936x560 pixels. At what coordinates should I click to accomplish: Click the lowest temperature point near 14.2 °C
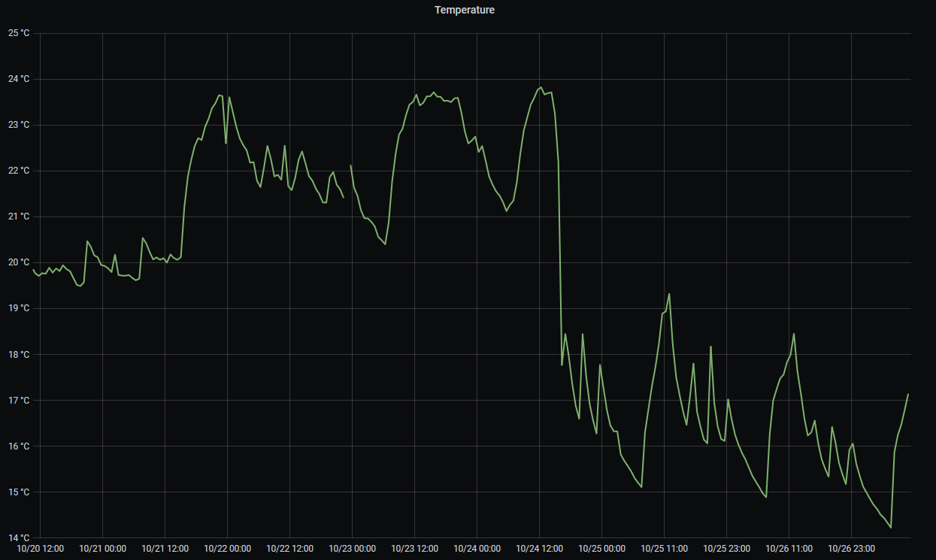(891, 528)
